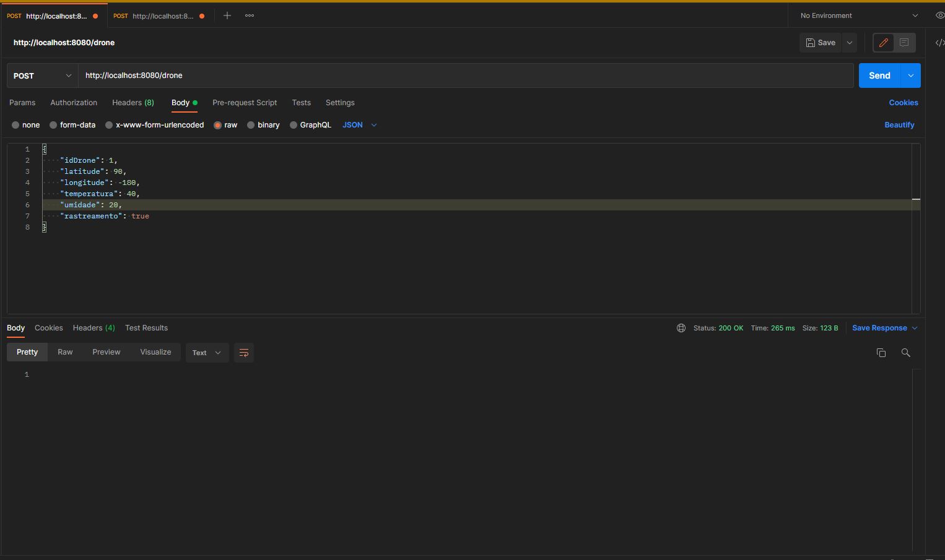This screenshot has height=560, width=945.
Task: Expand the Save Response dropdown
Action: pos(885,328)
